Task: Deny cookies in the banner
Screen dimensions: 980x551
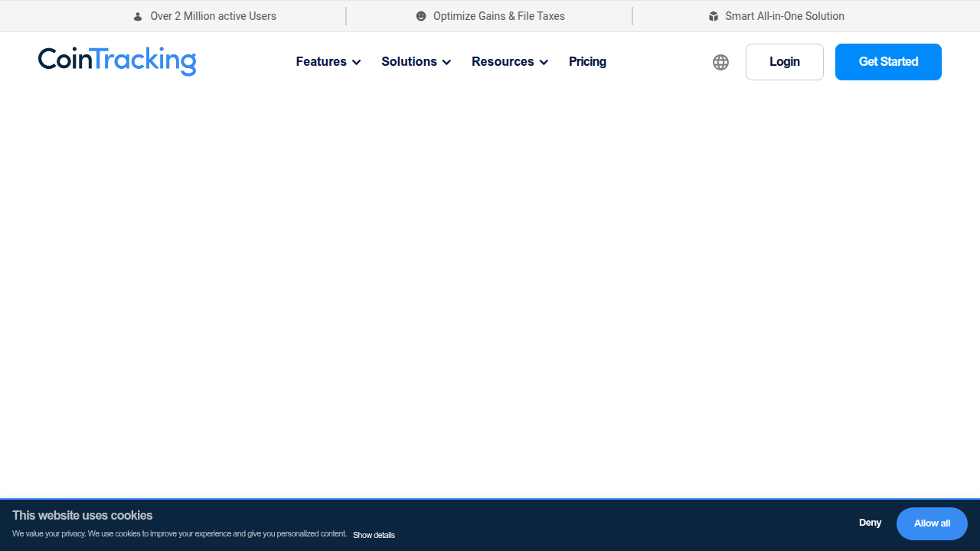Action: point(870,523)
